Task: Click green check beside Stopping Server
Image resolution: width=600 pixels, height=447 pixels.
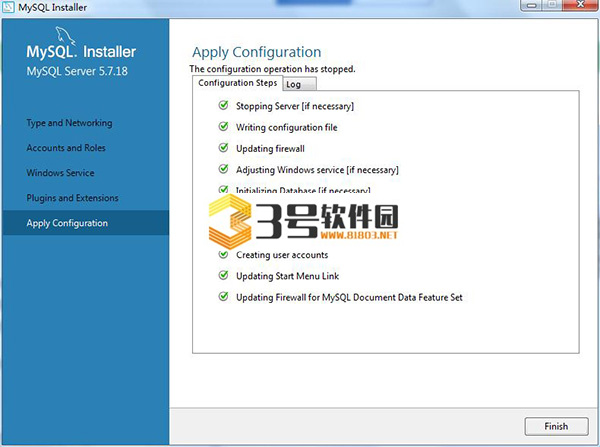Action: tap(223, 105)
